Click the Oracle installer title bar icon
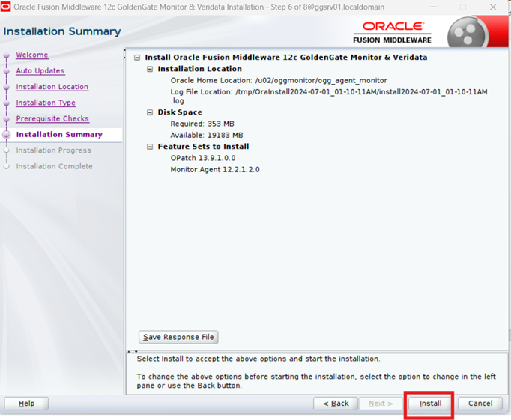Viewport: 511px width, 420px height. pyautogui.click(x=7, y=7)
